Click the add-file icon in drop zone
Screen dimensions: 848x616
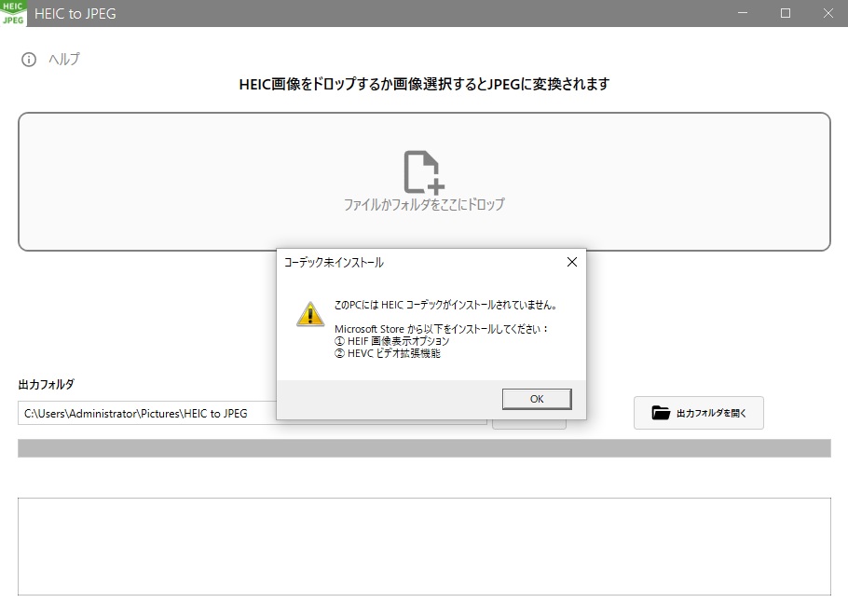tap(424, 172)
